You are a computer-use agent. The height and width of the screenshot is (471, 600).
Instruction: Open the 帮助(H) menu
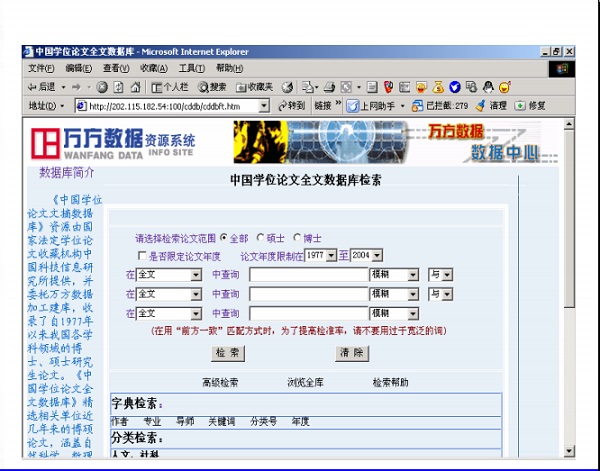(229, 68)
